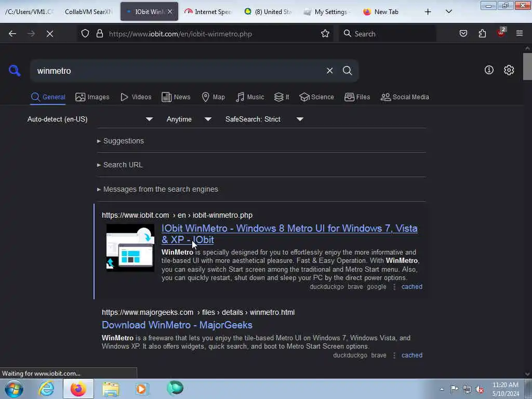Click the iobit.com result URL breadcrumb
The image size is (532, 399).
177,216
